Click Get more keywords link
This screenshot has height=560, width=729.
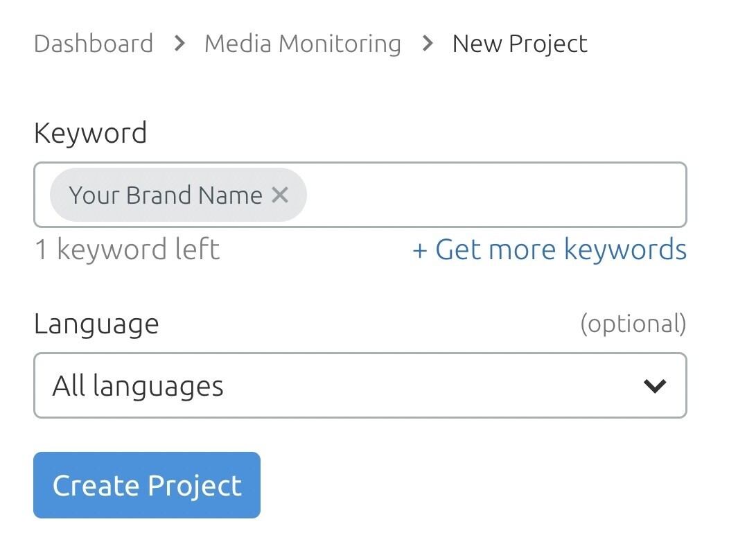550,250
